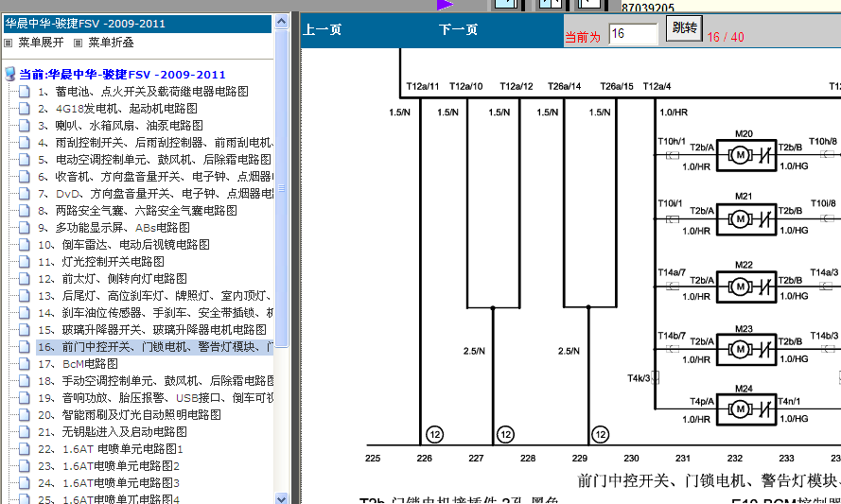Click the 16 / 40 page counter

[x=726, y=37]
